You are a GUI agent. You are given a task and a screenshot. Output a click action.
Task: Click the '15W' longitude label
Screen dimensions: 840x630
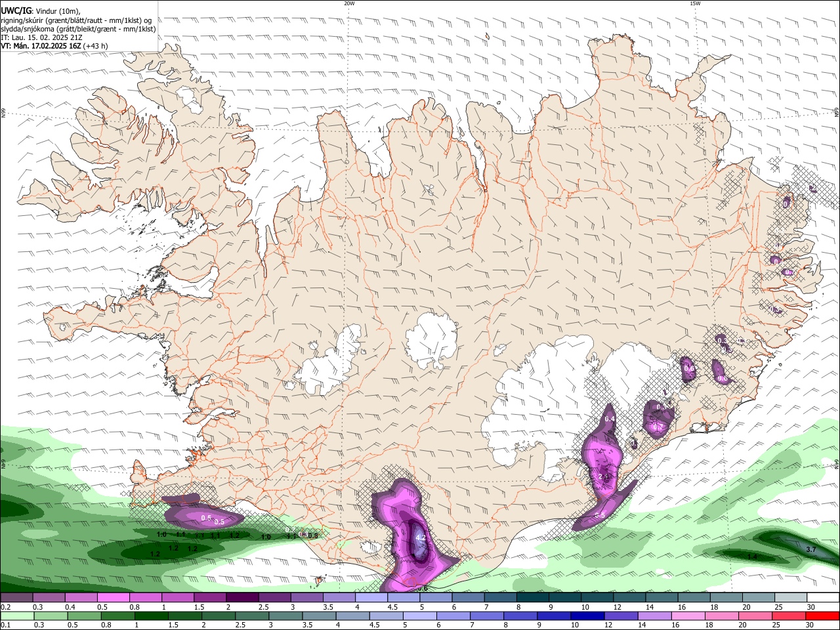tap(695, 3)
